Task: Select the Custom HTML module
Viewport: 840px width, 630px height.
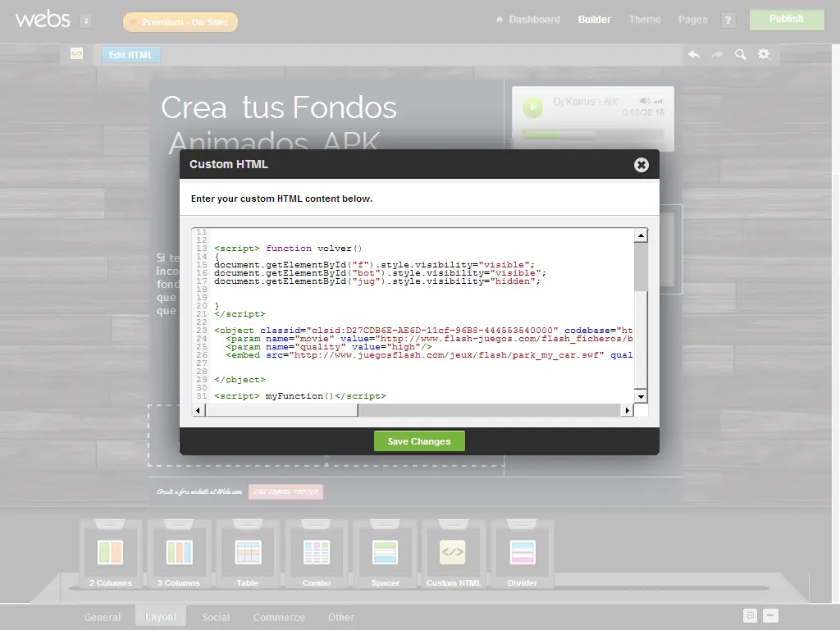Action: pyautogui.click(x=454, y=555)
